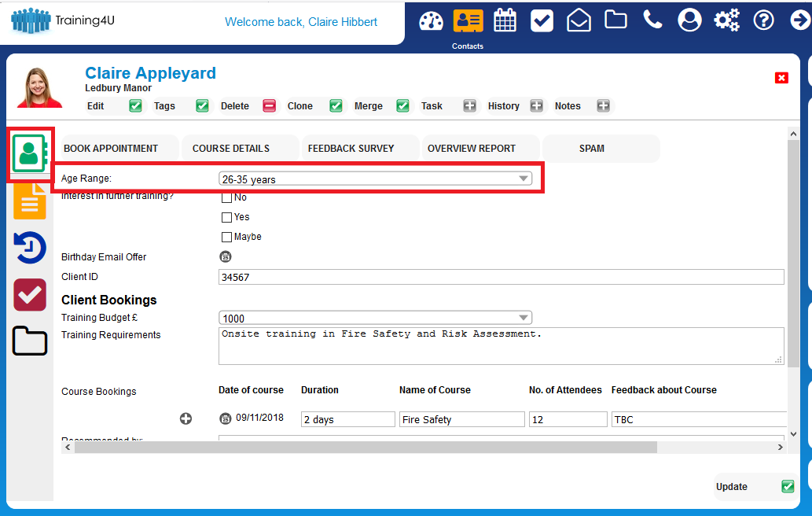Click the Ledbury Manor company text
This screenshot has width=812, height=516.
pyautogui.click(x=118, y=88)
